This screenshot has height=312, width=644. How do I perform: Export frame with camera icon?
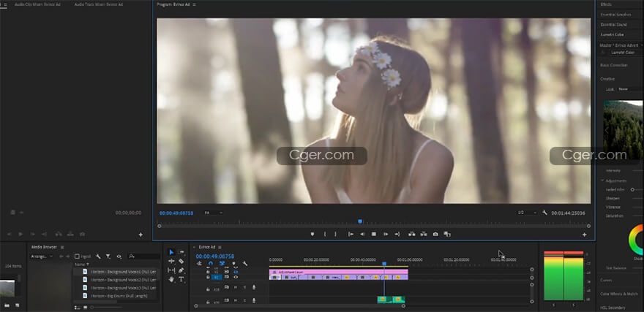[435, 234]
